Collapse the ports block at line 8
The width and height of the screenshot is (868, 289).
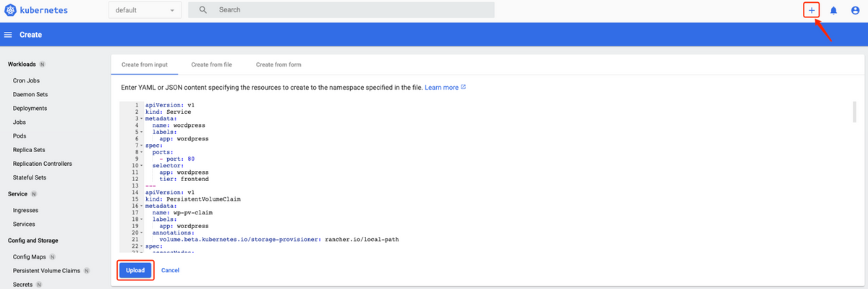(x=142, y=152)
